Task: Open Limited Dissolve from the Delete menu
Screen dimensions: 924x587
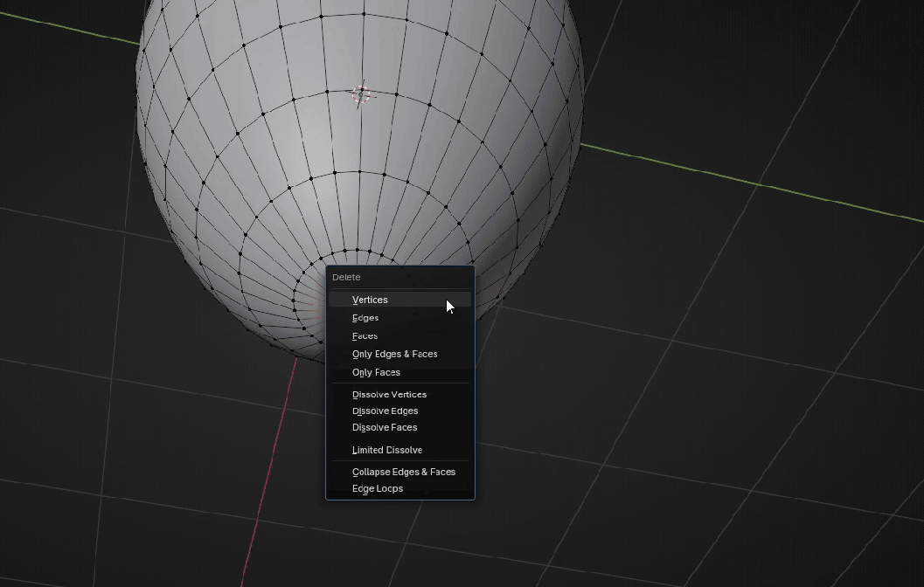Action: 387,451
